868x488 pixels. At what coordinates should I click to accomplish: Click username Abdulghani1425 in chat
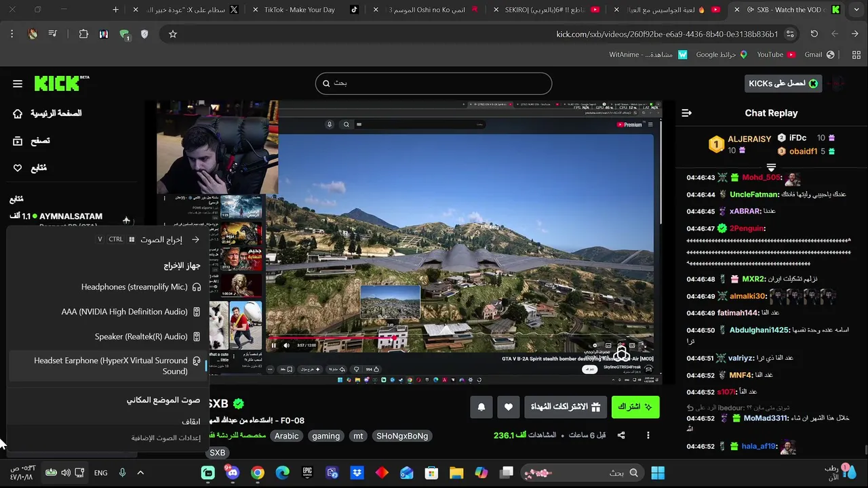click(x=759, y=330)
